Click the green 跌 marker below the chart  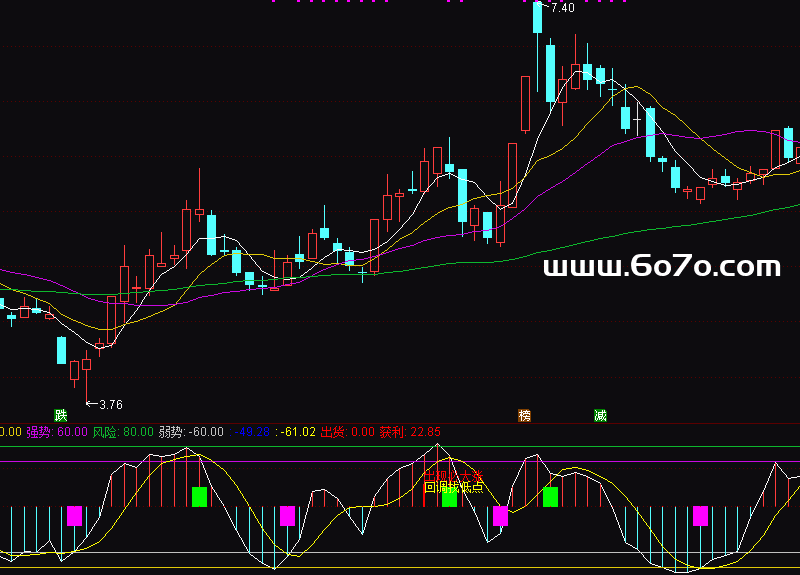(x=61, y=415)
